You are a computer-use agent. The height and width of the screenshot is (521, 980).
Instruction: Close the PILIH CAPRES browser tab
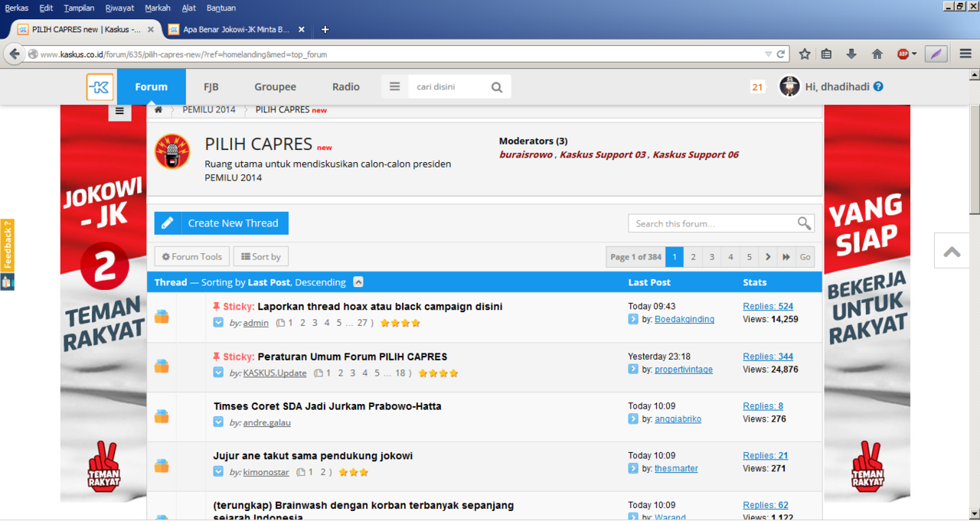[151, 30]
